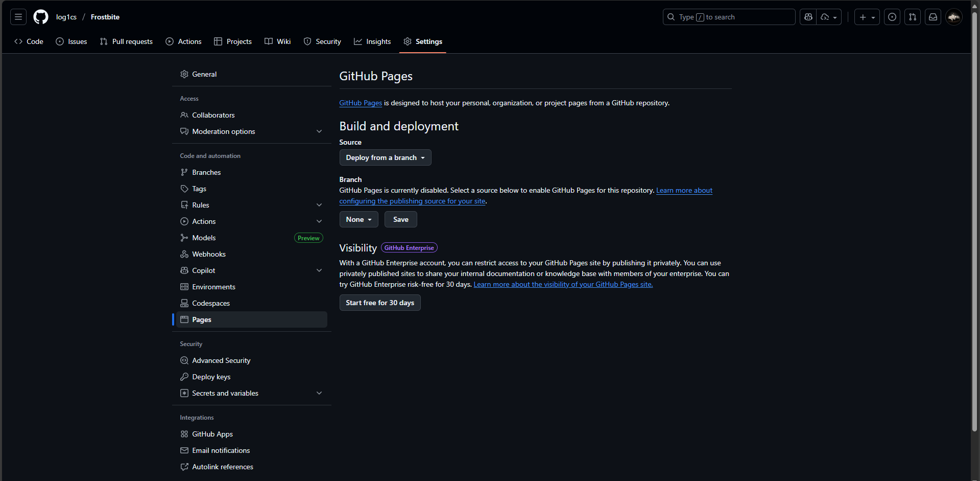Follow the GitHub Pages documentation link
980x481 pixels.
click(x=361, y=103)
